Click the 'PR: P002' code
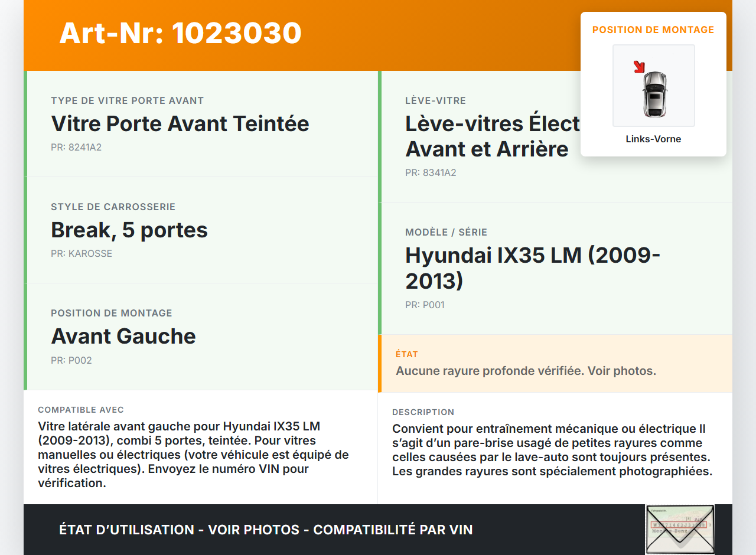The image size is (756, 555). (71, 361)
